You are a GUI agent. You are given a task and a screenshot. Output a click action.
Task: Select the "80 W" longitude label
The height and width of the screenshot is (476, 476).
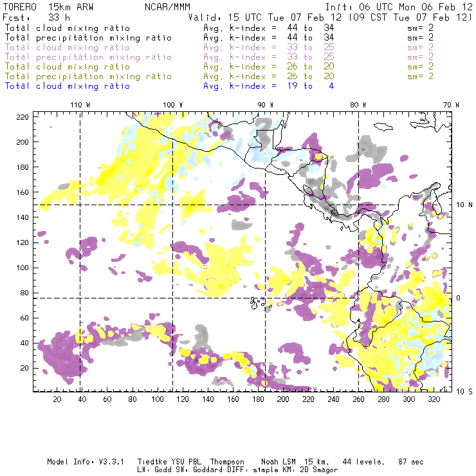(358, 105)
